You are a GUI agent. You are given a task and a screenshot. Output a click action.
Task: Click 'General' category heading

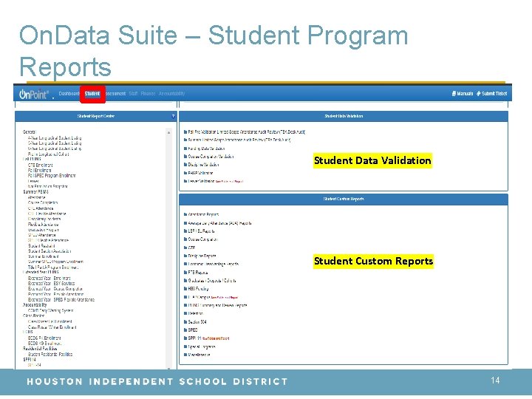(29, 132)
